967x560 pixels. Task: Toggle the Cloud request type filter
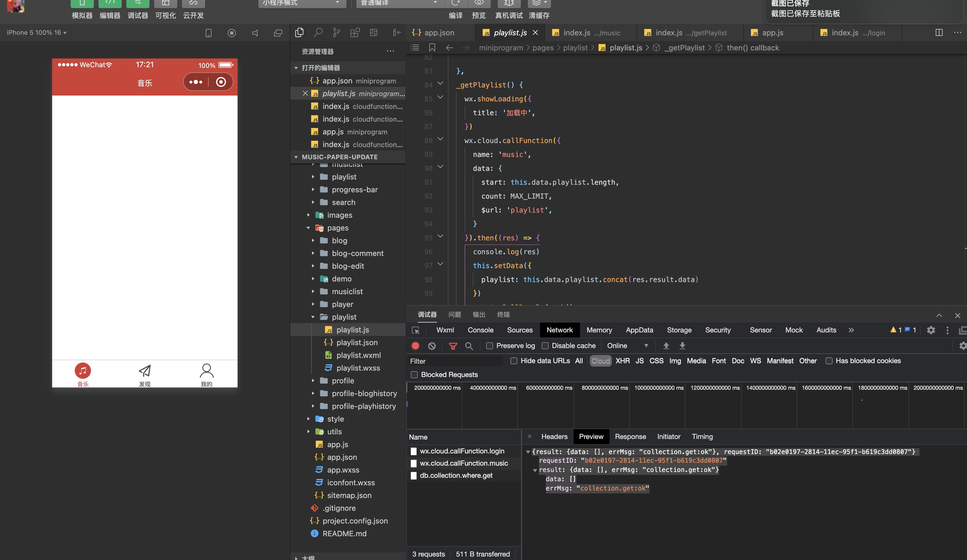pos(600,360)
